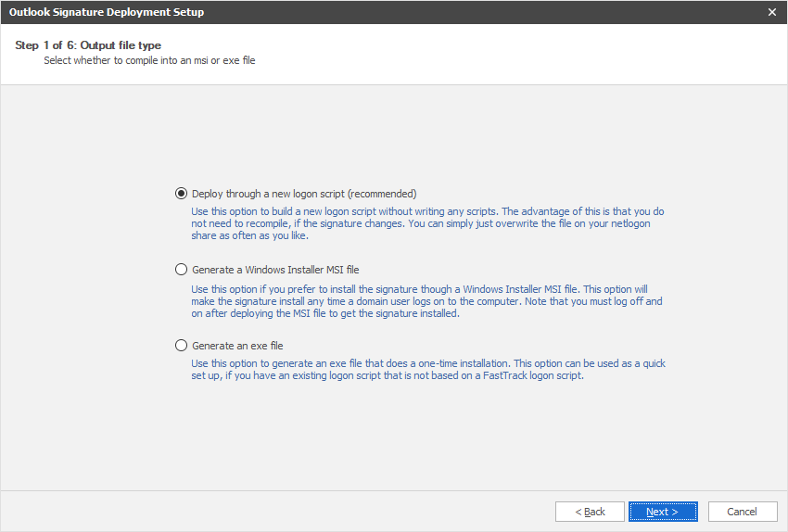Click the logon script description paragraph
The height and width of the screenshot is (532, 788).
(x=427, y=223)
